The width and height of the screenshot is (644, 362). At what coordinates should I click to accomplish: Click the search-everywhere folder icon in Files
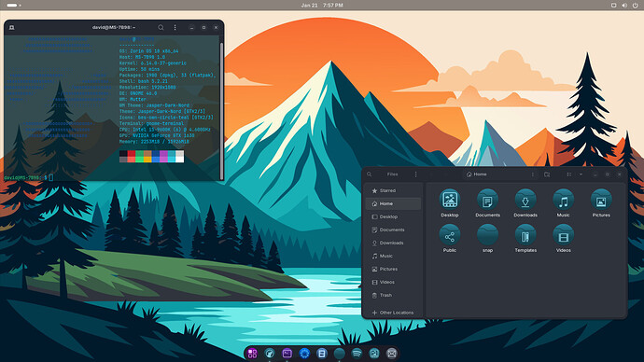coord(547,174)
